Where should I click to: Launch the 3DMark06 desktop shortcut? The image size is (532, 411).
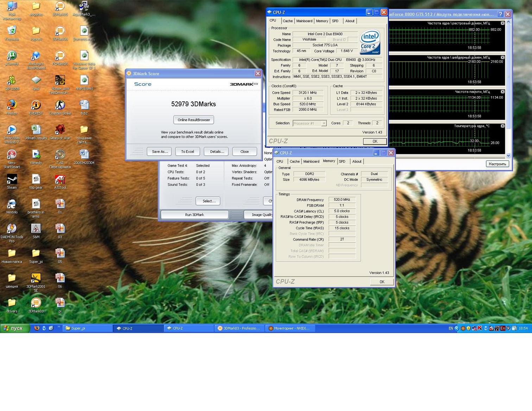[60, 34]
